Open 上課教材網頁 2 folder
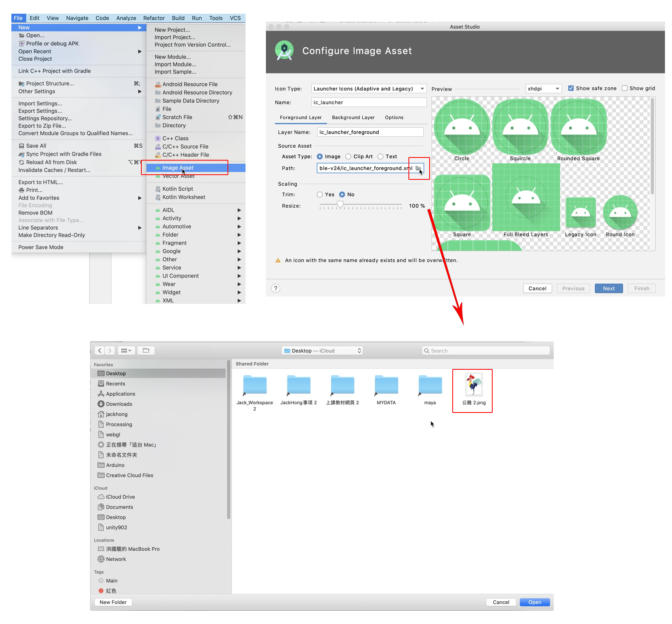The image size is (672, 624). click(342, 390)
